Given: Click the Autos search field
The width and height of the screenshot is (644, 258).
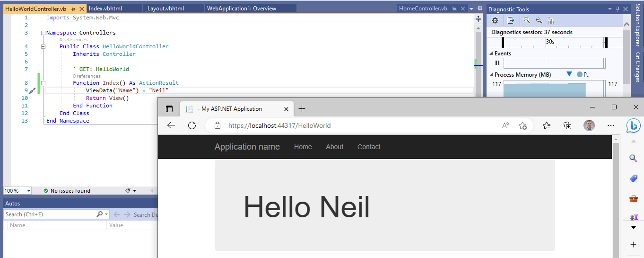Looking at the screenshot, I should (x=50, y=214).
